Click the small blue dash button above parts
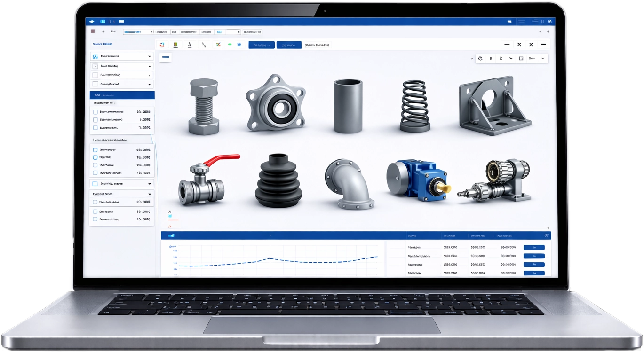This screenshot has width=644, height=352. click(x=165, y=57)
